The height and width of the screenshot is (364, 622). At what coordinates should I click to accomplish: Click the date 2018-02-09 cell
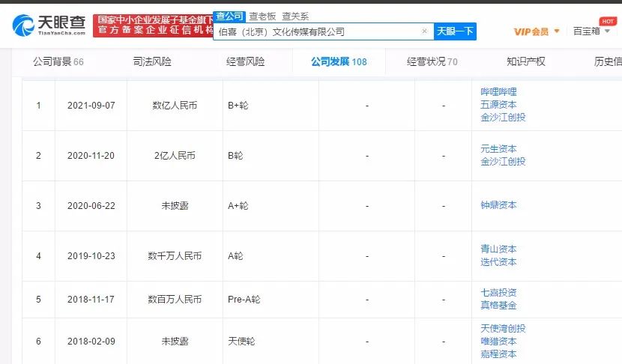(x=91, y=342)
